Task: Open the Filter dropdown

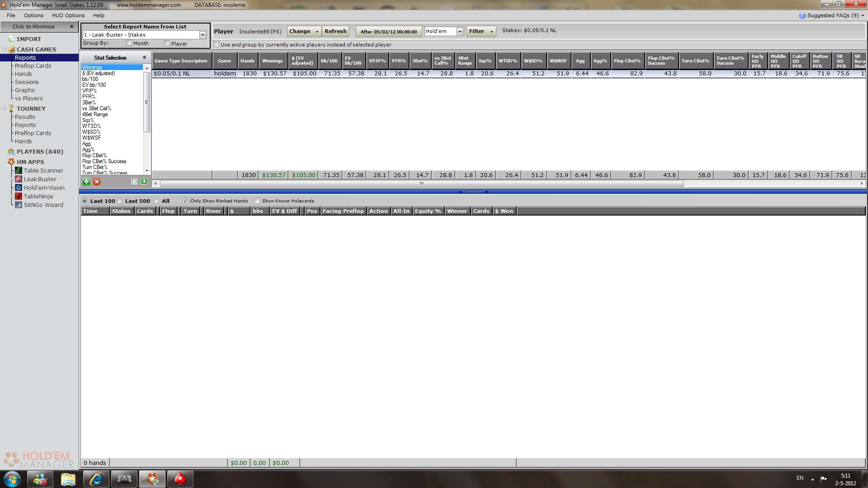Action: tap(481, 31)
